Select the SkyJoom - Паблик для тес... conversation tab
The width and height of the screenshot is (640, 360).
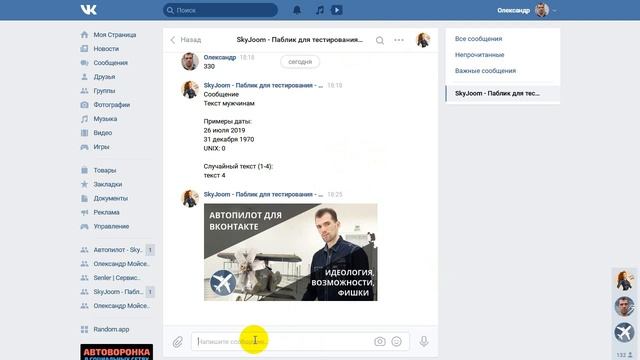503,93
